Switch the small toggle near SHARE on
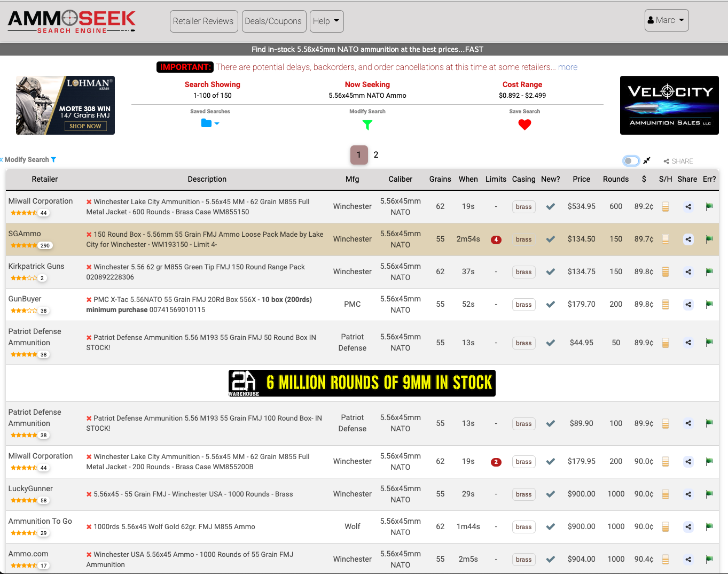This screenshot has height=574, width=728. (x=630, y=160)
